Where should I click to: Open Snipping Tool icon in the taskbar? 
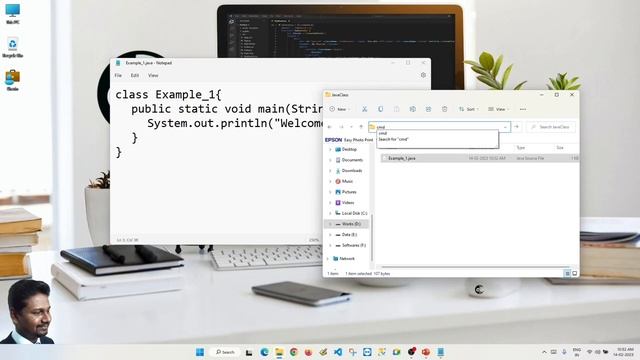353,352
